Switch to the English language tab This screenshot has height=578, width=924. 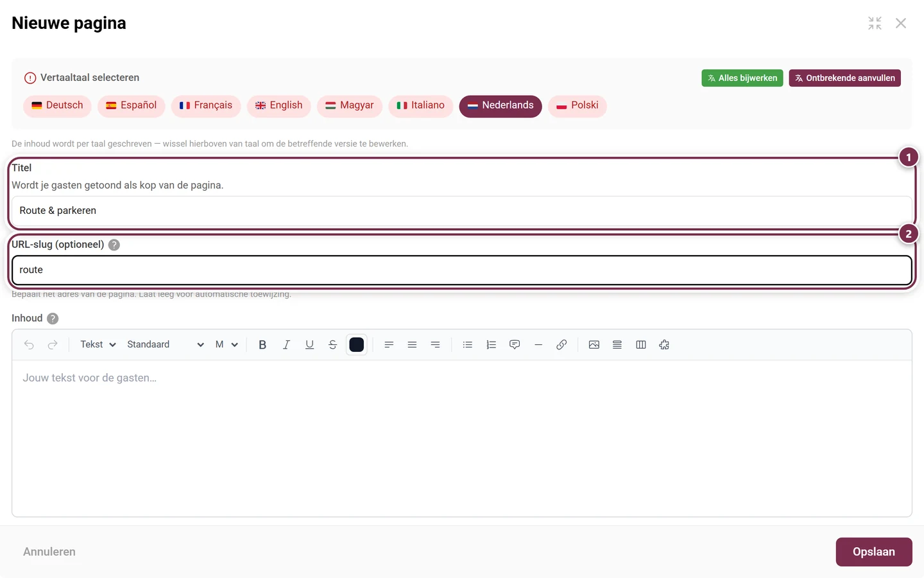point(279,106)
